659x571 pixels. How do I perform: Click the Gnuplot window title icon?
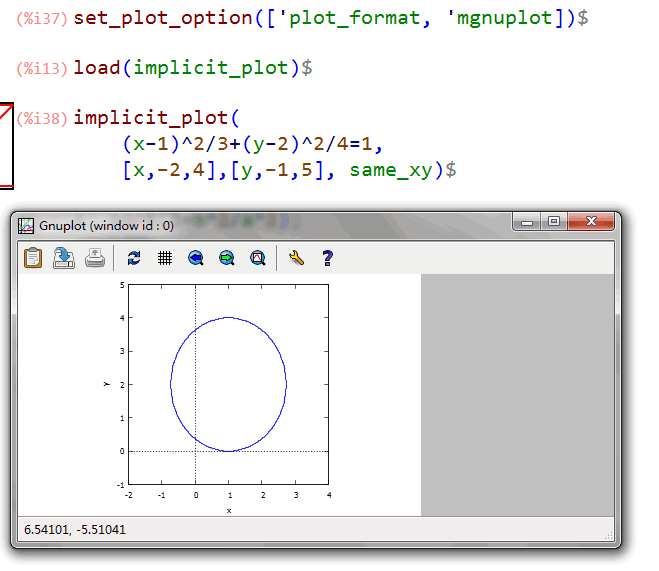tap(26, 226)
